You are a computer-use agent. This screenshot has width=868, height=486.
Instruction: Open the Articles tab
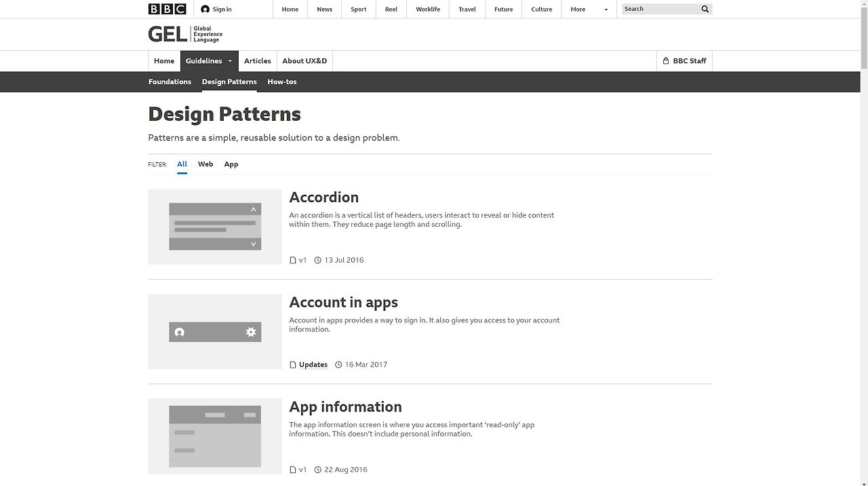(x=258, y=60)
